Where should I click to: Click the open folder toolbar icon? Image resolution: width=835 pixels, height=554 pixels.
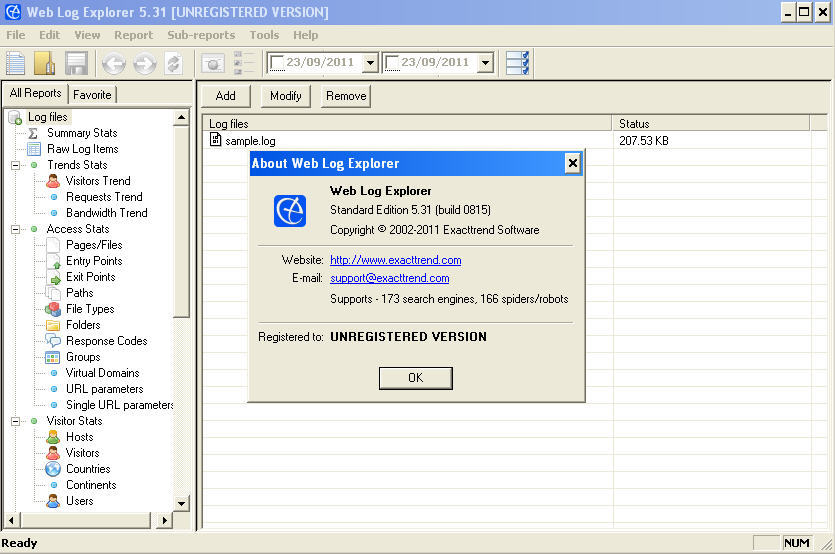45,63
